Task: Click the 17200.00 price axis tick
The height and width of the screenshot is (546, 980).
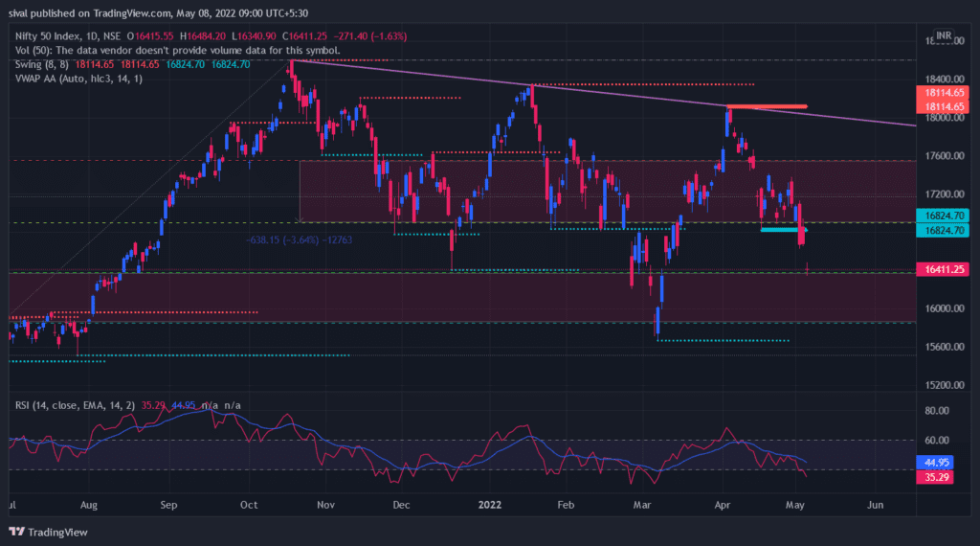Action: (945, 194)
